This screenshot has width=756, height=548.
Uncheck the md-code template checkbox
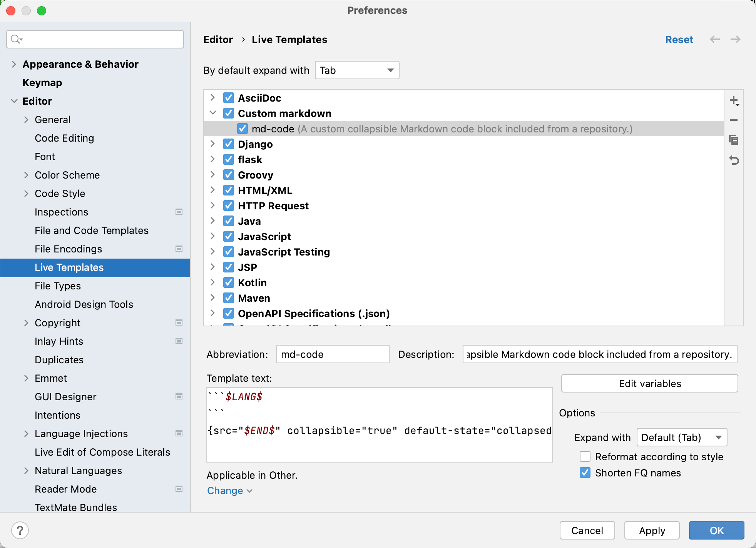click(242, 129)
